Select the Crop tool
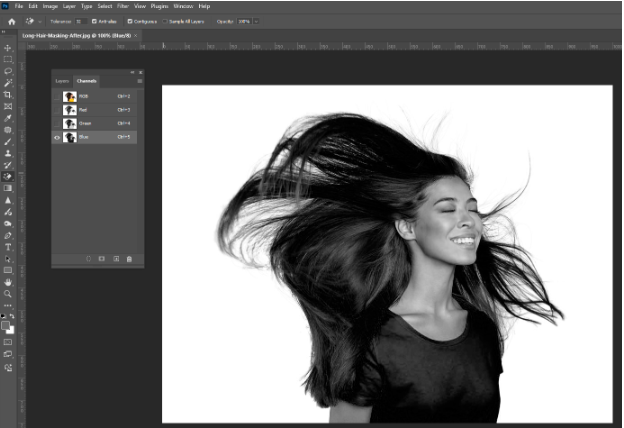Viewport: 624px width, 428px height. pyautogui.click(x=8, y=95)
